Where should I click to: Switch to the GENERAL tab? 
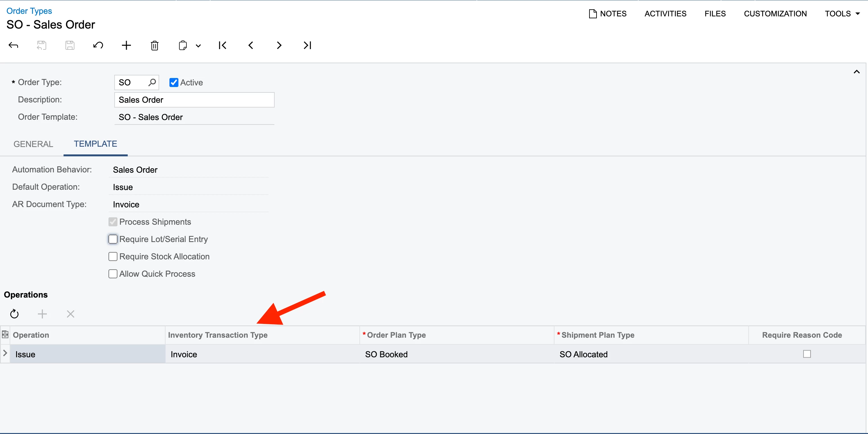(x=33, y=144)
